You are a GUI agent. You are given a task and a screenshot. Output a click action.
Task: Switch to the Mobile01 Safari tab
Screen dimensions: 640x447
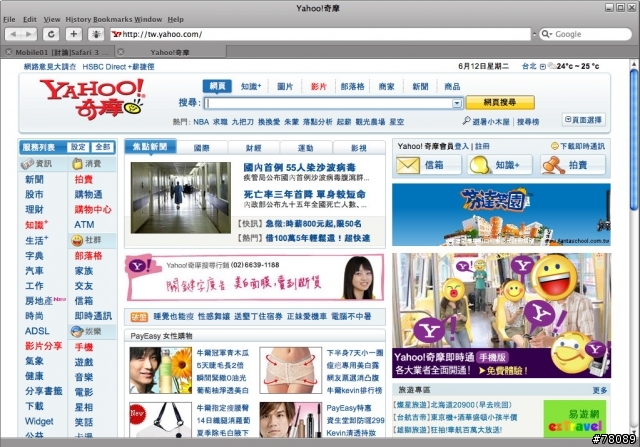pyautogui.click(x=62, y=52)
